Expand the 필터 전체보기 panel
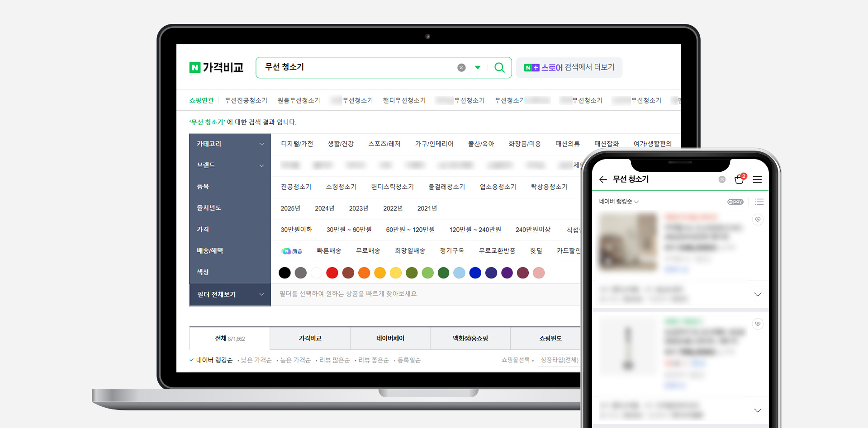Image resolution: width=868 pixels, height=428 pixels. (x=230, y=294)
